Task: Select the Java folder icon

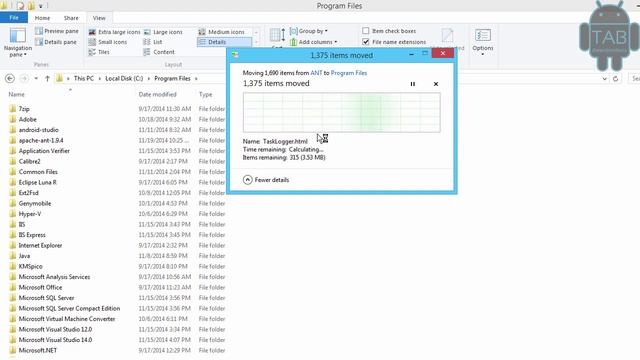Action: click(13, 256)
